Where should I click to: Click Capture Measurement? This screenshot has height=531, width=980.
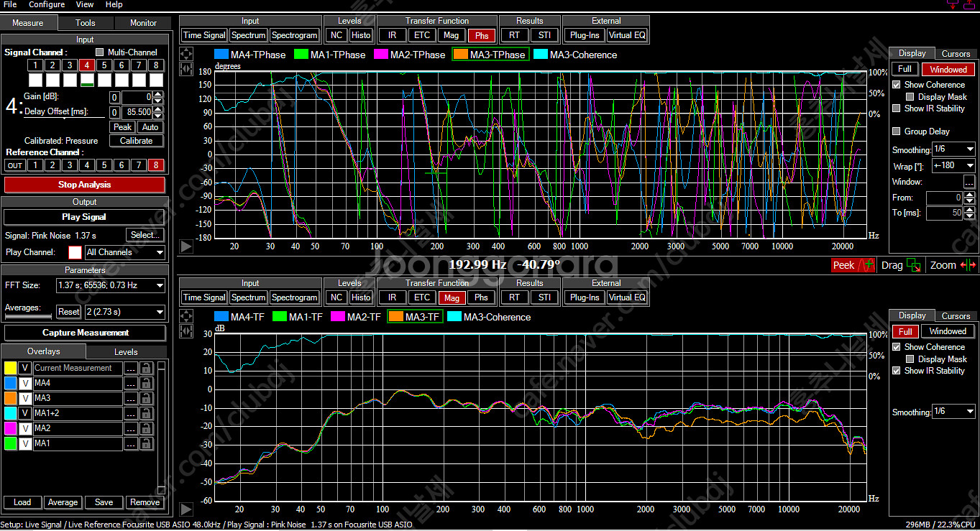(x=85, y=333)
